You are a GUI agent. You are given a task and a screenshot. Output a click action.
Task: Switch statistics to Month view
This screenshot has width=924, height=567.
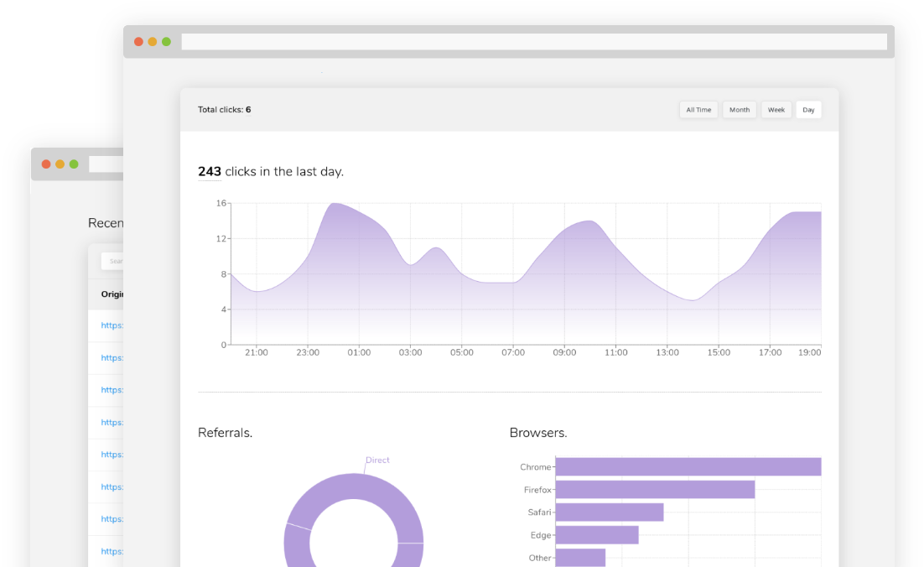[x=740, y=110]
